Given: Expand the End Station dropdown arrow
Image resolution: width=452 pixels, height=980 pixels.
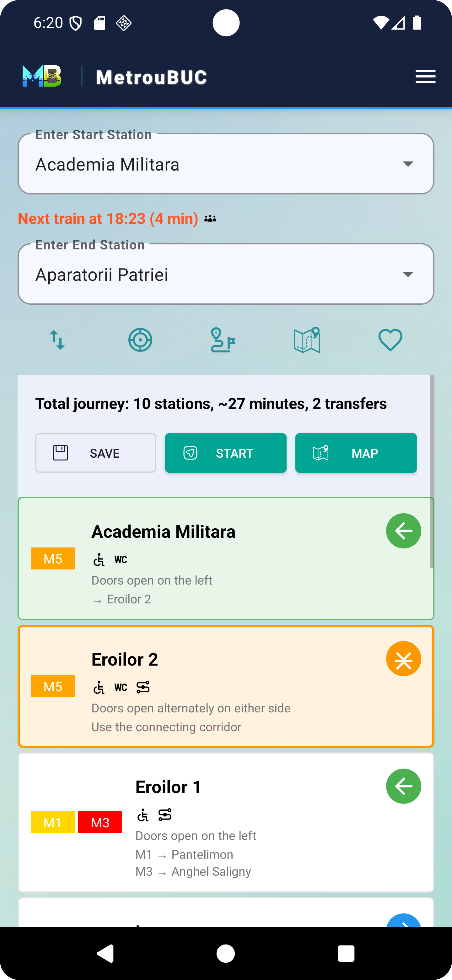Looking at the screenshot, I should click(408, 274).
